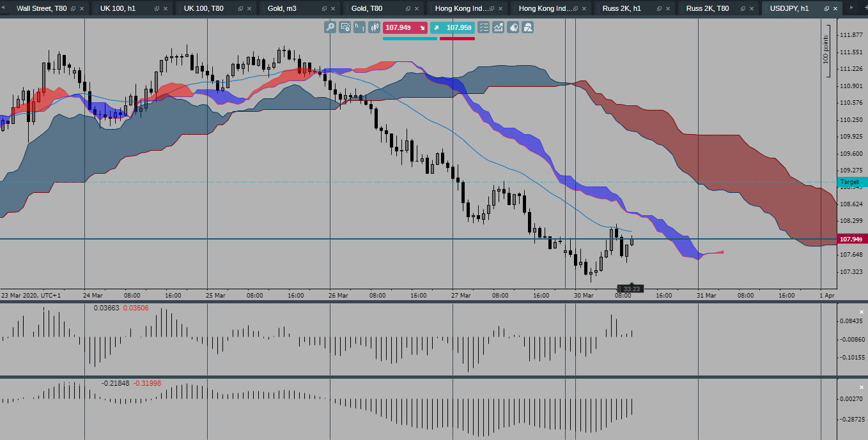Close the Gold, m3 tab

[334, 9]
